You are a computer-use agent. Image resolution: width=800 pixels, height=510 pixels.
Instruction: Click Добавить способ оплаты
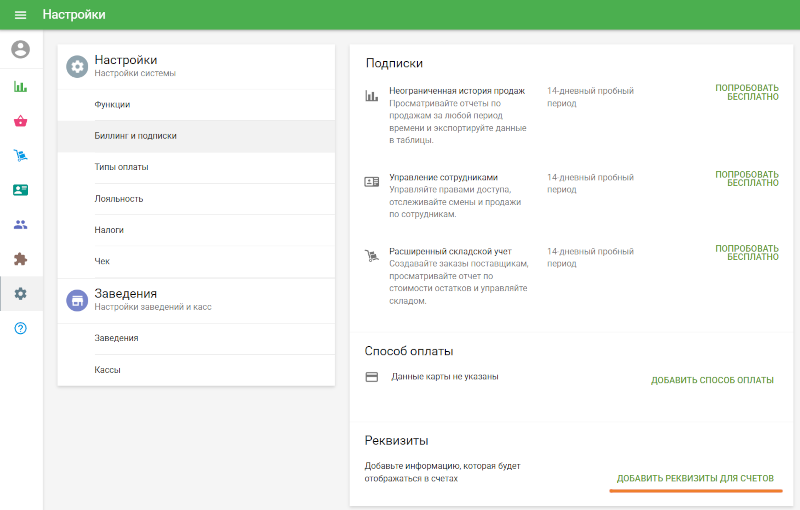pos(712,380)
